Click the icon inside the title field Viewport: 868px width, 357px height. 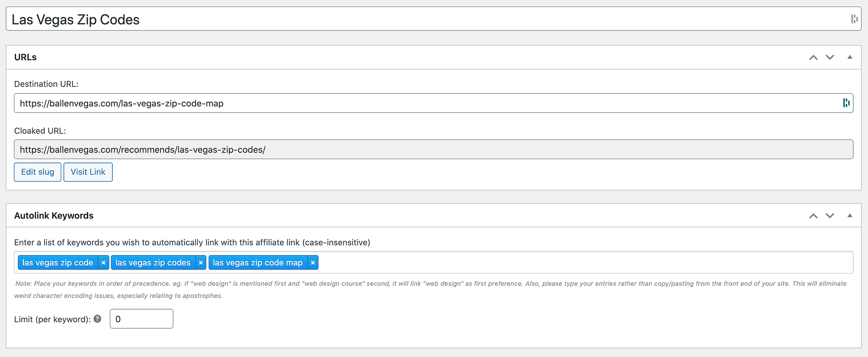(854, 19)
